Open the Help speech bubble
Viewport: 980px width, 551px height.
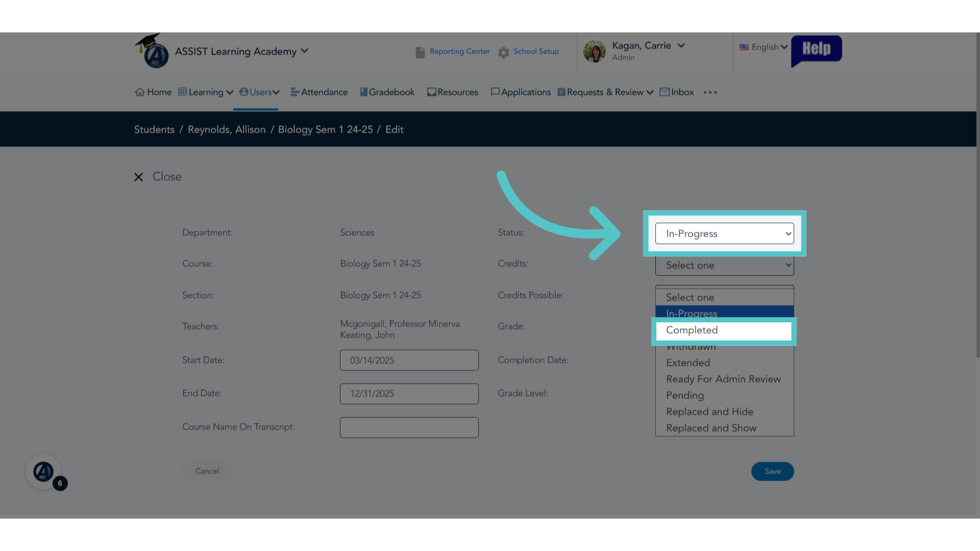tap(816, 50)
